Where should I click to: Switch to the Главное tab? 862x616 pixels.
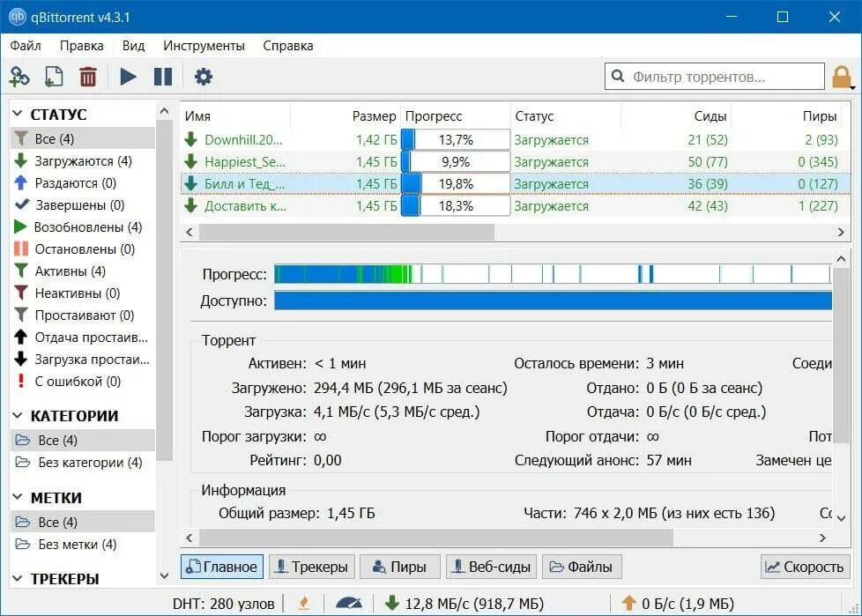click(221, 567)
